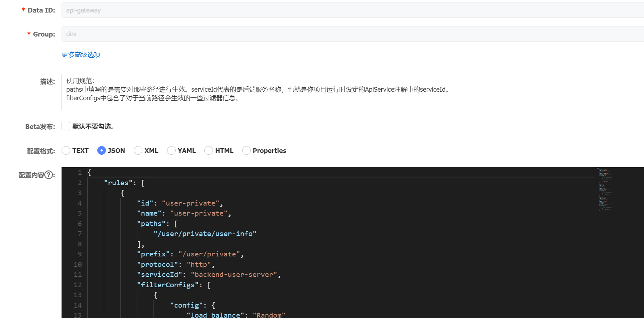
Task: Switch config format to YAML
Action: 171,151
